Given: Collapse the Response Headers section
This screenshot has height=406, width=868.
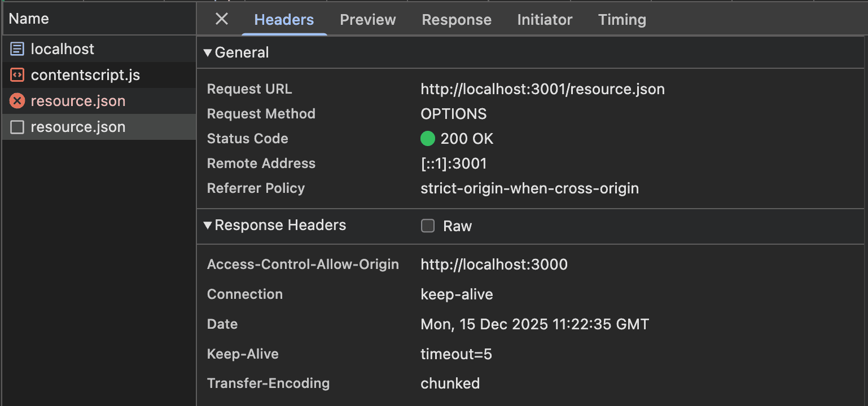Looking at the screenshot, I should [x=208, y=226].
